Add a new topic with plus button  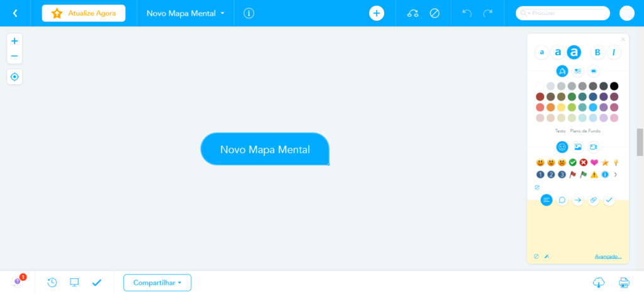coord(377,13)
